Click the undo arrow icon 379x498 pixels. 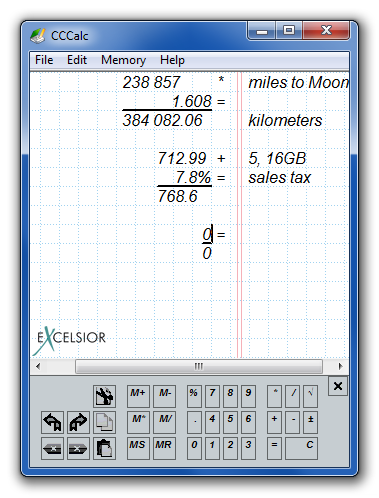(x=52, y=422)
